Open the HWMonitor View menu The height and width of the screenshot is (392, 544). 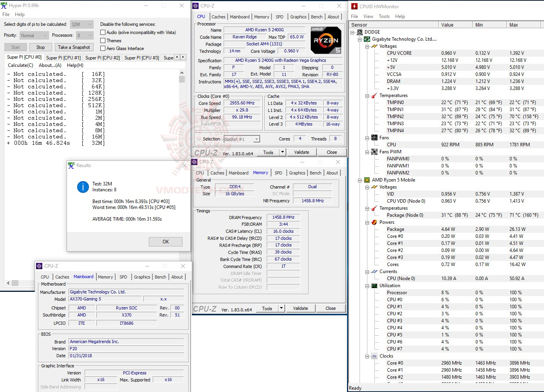[x=368, y=16]
